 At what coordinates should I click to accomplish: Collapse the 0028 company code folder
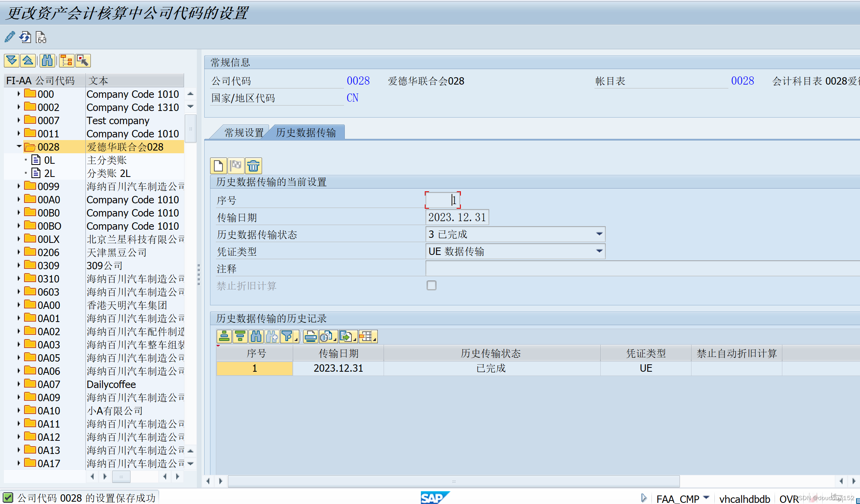point(19,147)
